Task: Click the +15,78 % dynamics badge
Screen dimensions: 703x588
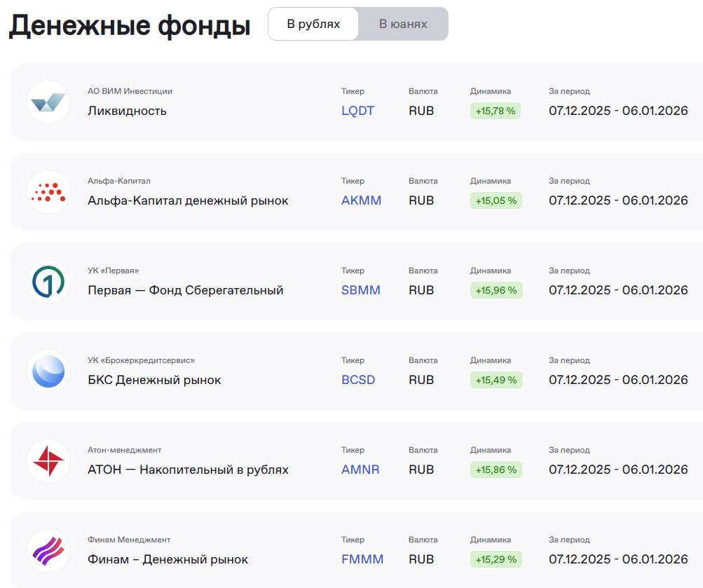Action: pyautogui.click(x=496, y=111)
